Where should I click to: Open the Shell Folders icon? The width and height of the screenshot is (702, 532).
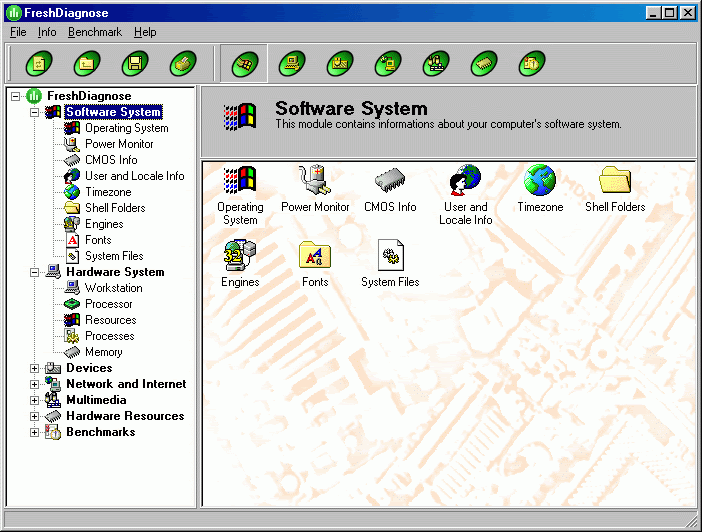pos(615,182)
